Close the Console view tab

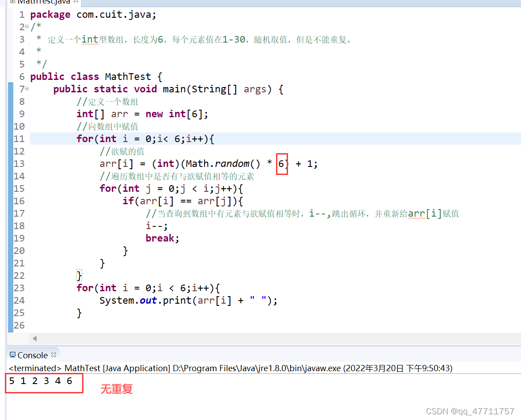coord(54,355)
